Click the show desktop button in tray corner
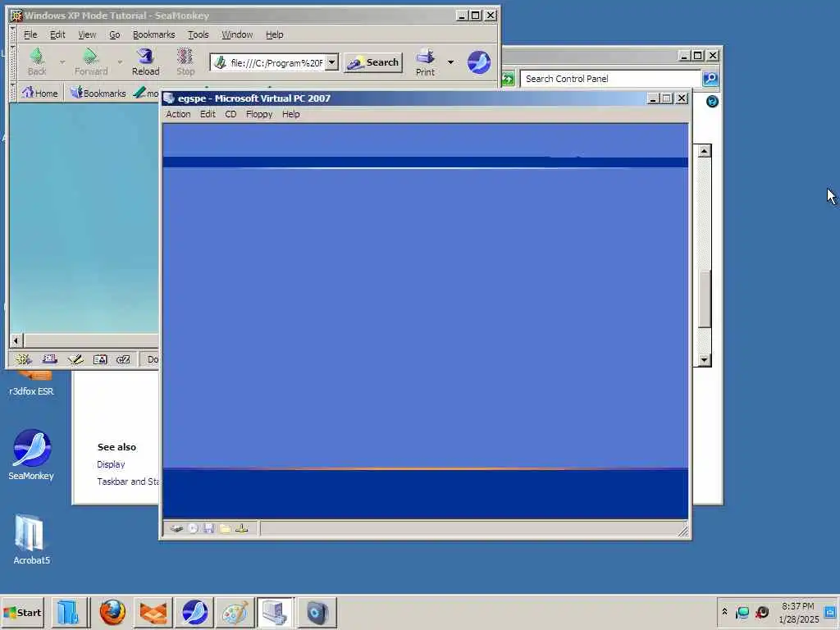Image resolution: width=840 pixels, height=630 pixels. pyautogui.click(x=830, y=612)
